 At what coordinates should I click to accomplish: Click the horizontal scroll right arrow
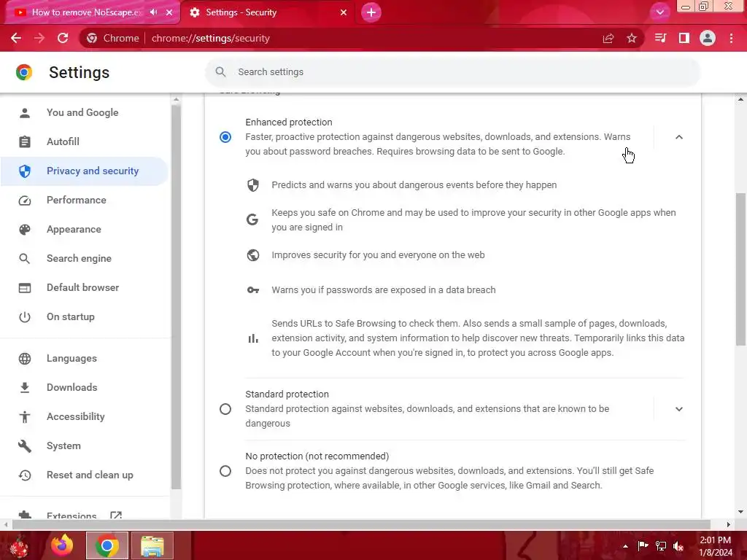[729, 524]
